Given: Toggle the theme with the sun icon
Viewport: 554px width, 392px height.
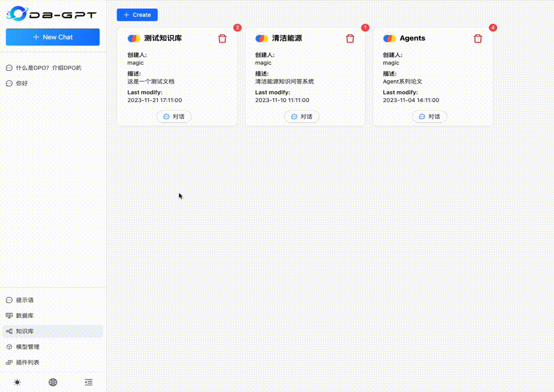Looking at the screenshot, I should pyautogui.click(x=17, y=382).
